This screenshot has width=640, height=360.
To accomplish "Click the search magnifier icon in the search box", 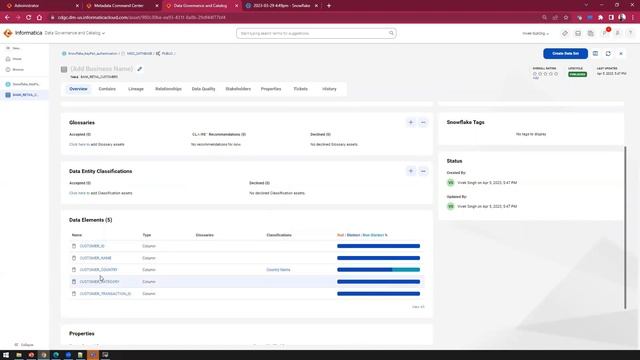I will pyautogui.click(x=391, y=33).
